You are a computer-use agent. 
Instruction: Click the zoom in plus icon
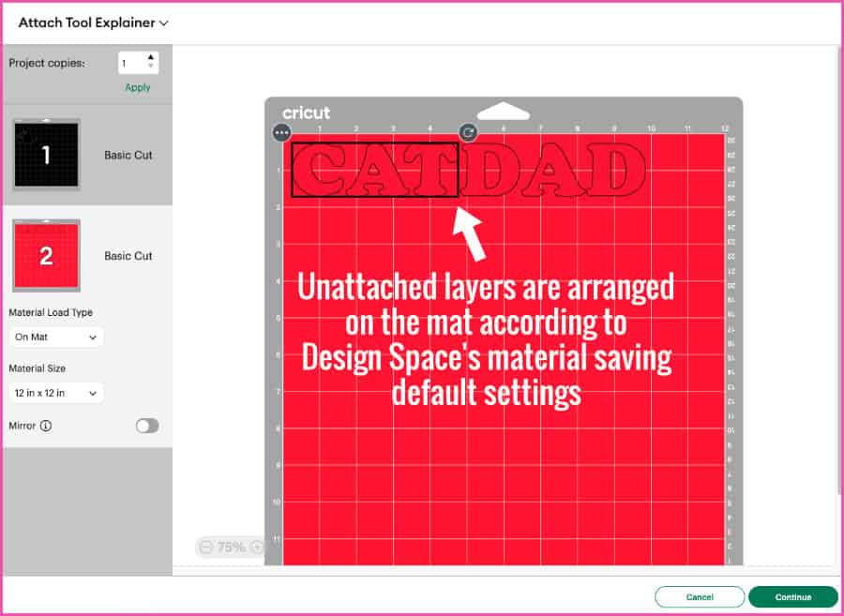(x=257, y=548)
